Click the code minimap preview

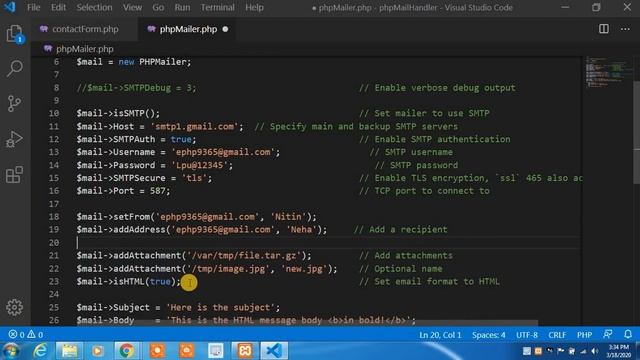pyautogui.click(x=608, y=72)
